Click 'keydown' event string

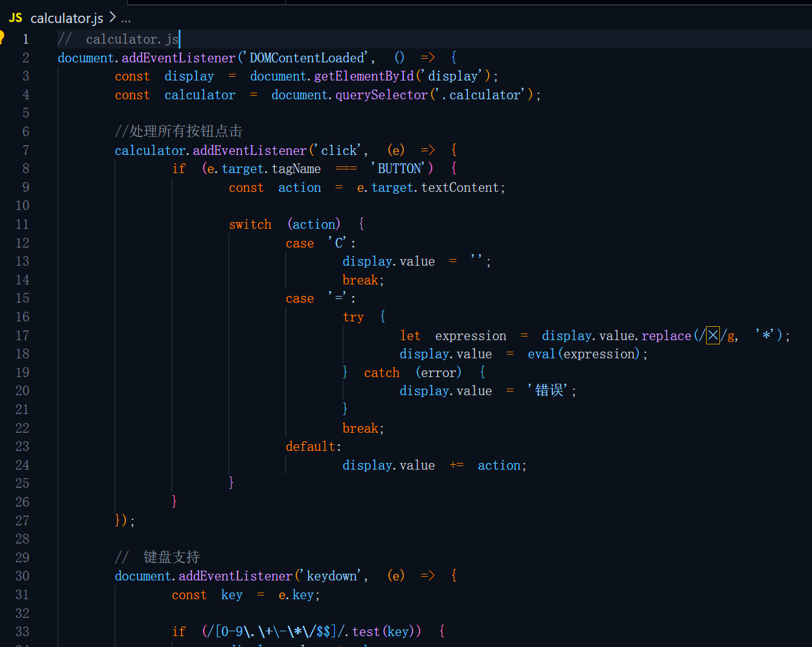click(332, 576)
